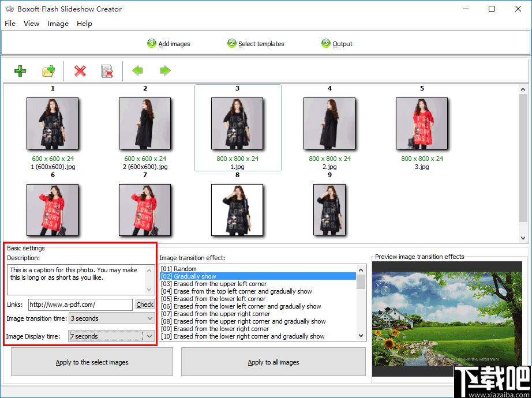This screenshot has width=532, height=398.
Task: Select [05] Erased from the lower left corner
Action: 258,299
